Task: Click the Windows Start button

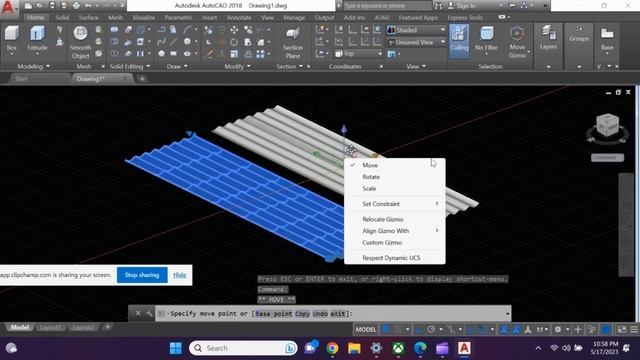Action: (x=176, y=348)
